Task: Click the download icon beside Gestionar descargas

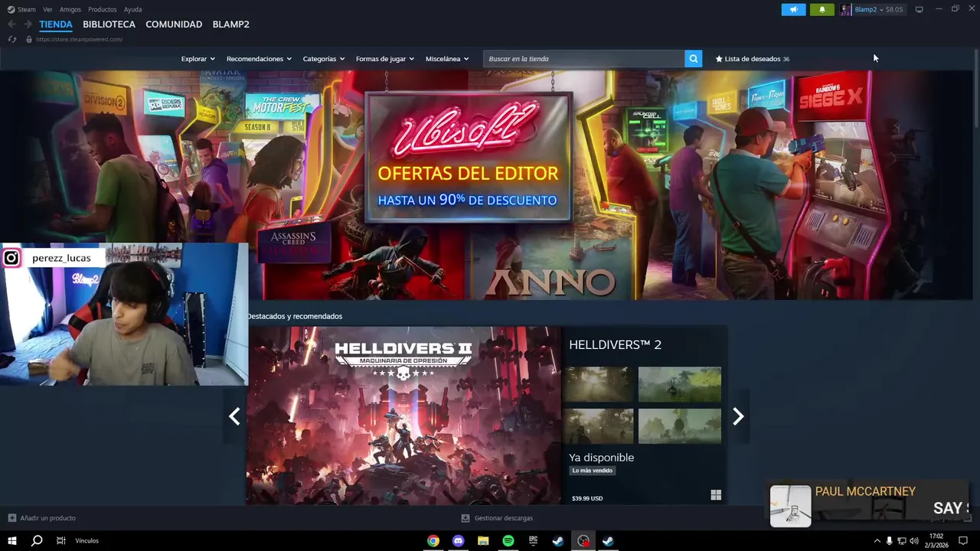Action: click(x=465, y=518)
